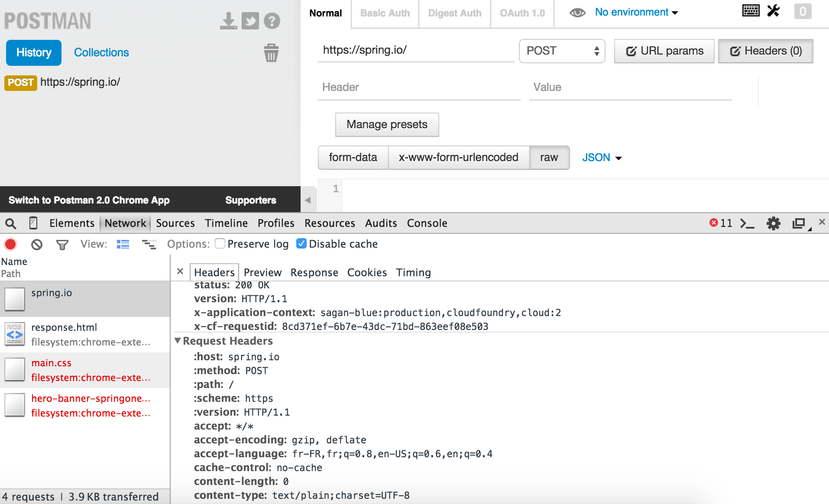Click the Header name input field
The image size is (829, 504).
419,87
